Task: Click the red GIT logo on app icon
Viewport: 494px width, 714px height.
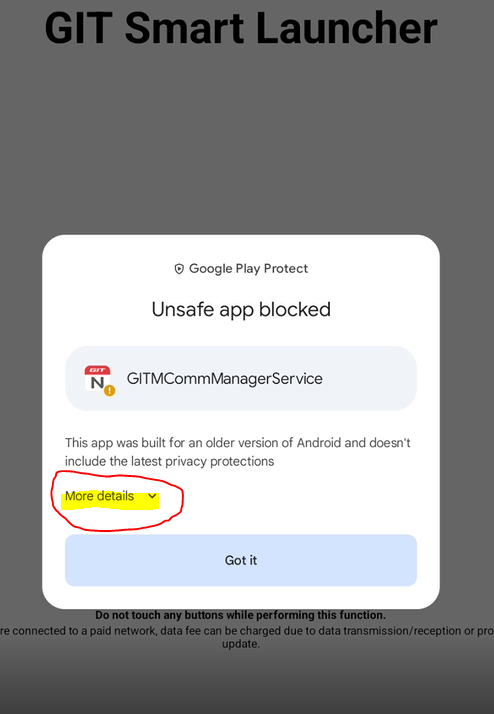Action: [x=97, y=370]
